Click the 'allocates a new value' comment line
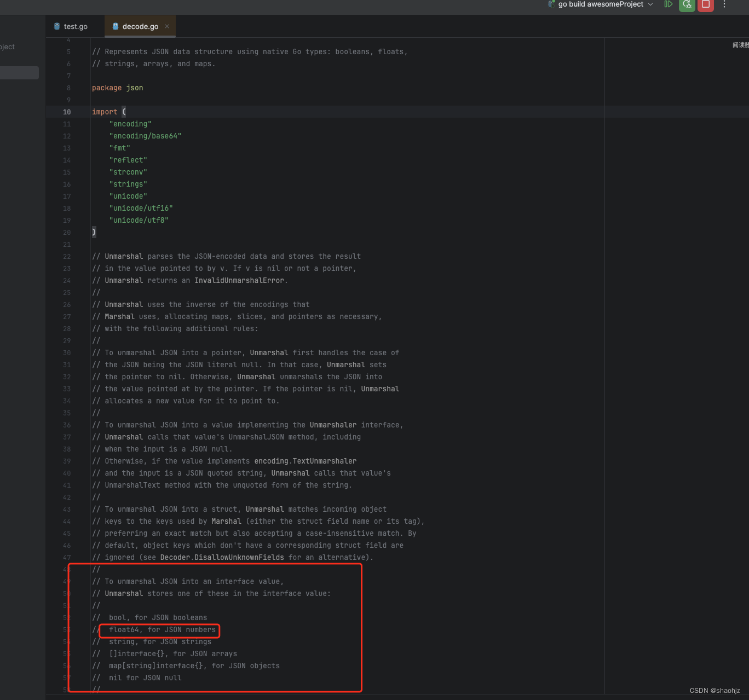The width and height of the screenshot is (749, 700). [186, 401]
